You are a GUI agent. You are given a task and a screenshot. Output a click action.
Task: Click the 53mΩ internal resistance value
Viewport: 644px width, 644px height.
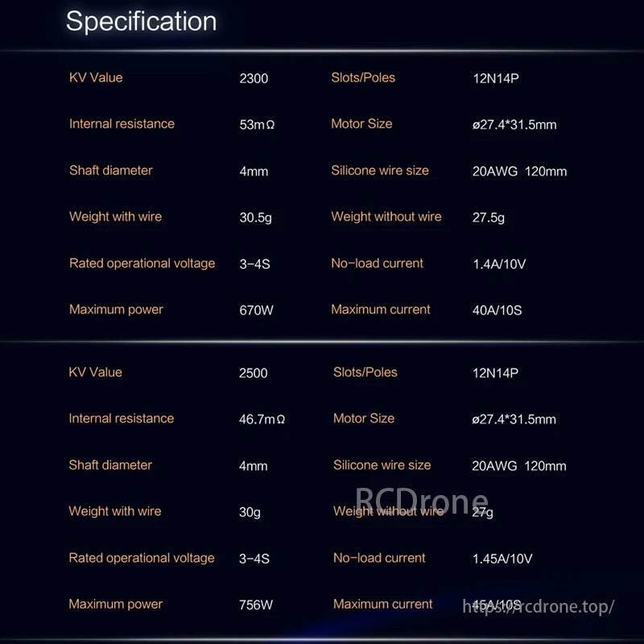click(x=257, y=125)
